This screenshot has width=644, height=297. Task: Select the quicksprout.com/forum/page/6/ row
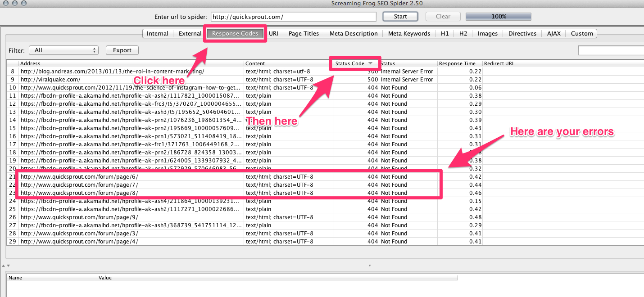coord(79,177)
